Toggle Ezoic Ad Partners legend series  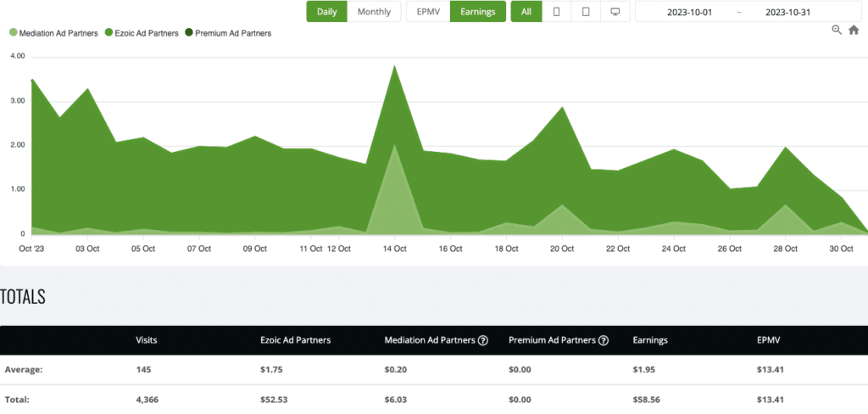pyautogui.click(x=144, y=33)
